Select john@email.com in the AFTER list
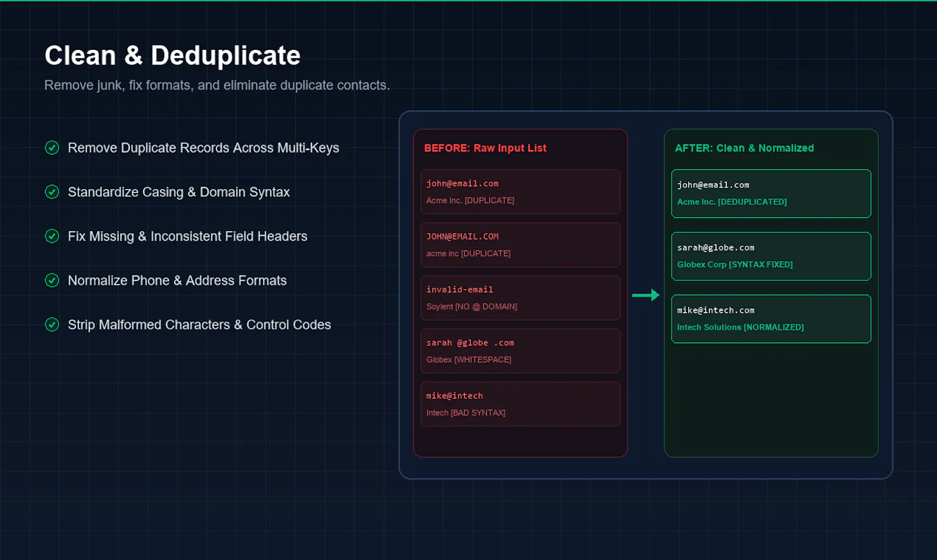Image resolution: width=937 pixels, height=560 pixels. click(713, 185)
